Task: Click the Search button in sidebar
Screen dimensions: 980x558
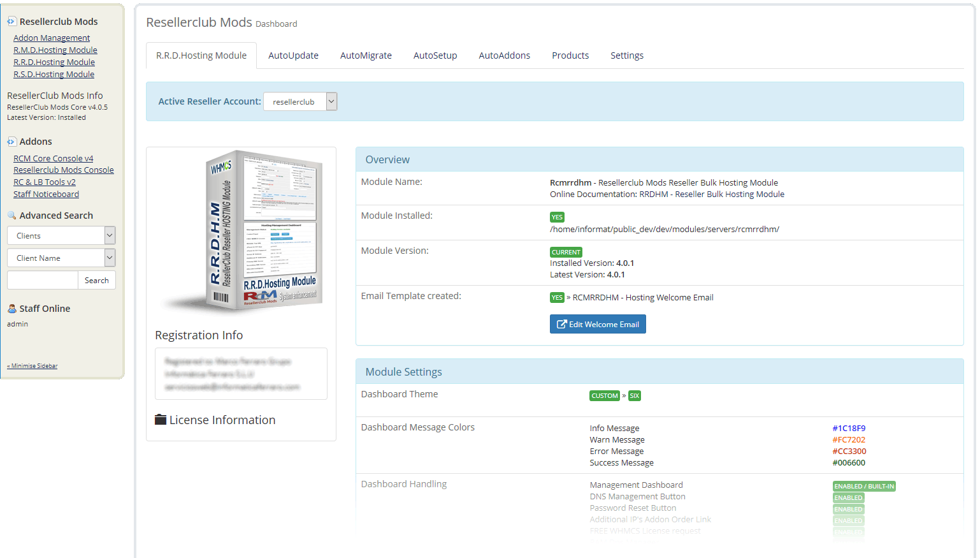Action: 97,280
